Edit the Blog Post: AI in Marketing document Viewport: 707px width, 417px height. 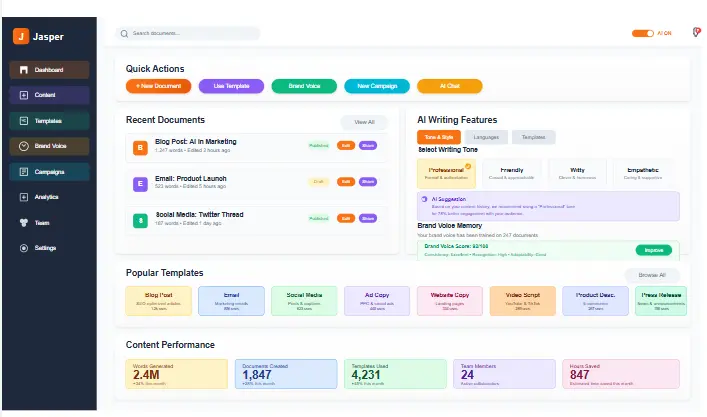coord(346,146)
